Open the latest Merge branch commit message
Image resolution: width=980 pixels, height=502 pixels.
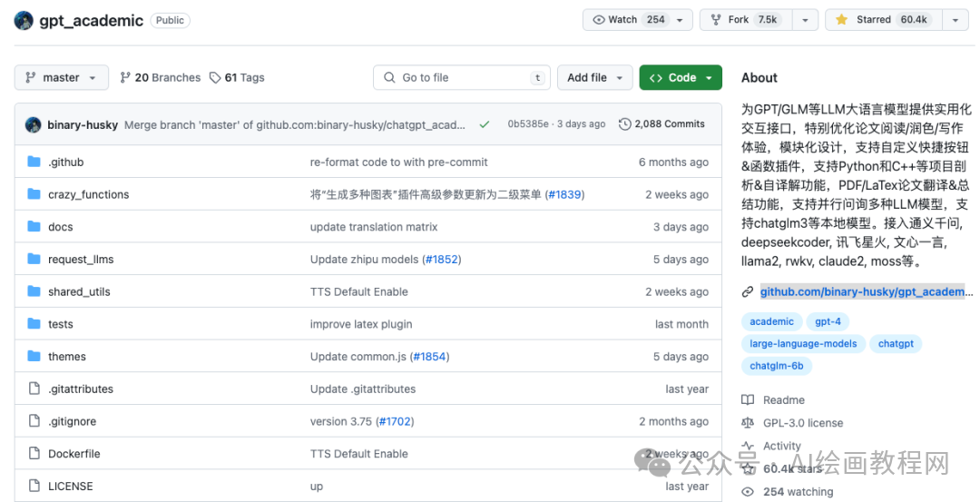(x=294, y=124)
